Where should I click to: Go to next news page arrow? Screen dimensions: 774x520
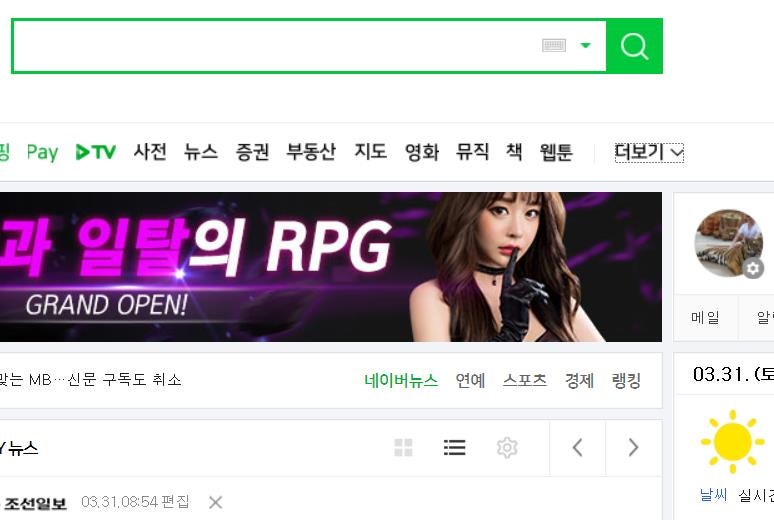(x=634, y=448)
